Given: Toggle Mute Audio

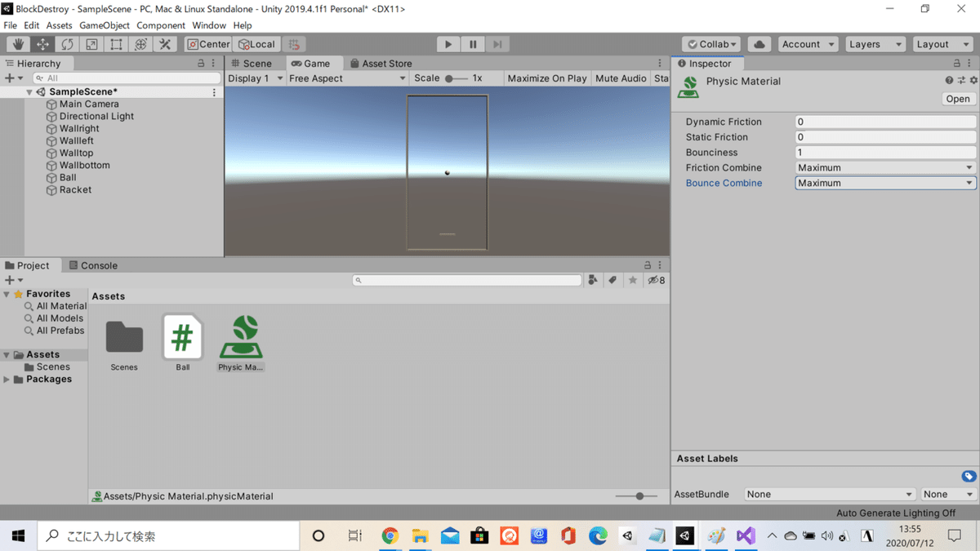Looking at the screenshot, I should pos(621,78).
